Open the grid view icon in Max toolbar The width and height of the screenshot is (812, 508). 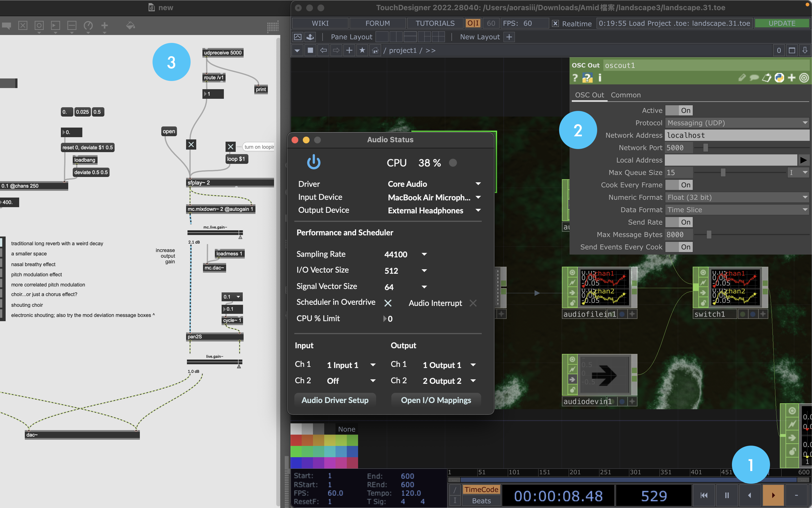click(273, 27)
